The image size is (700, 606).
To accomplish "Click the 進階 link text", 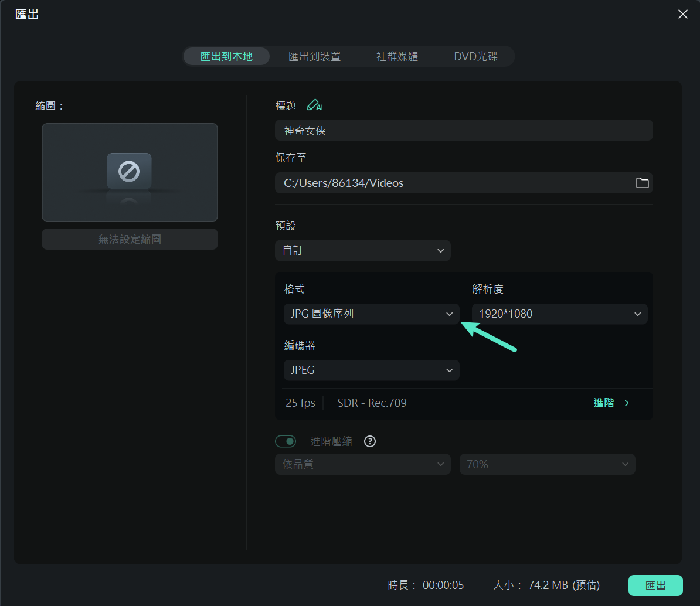I will (604, 403).
